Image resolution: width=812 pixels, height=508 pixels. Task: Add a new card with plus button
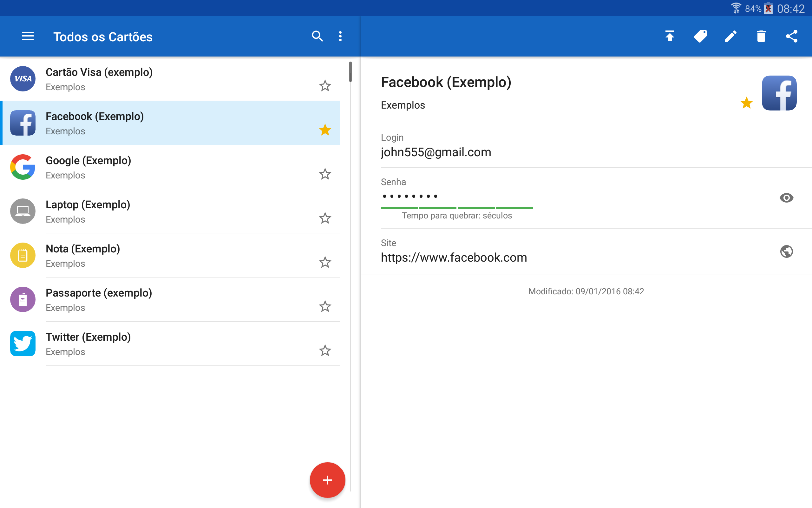pos(327,480)
